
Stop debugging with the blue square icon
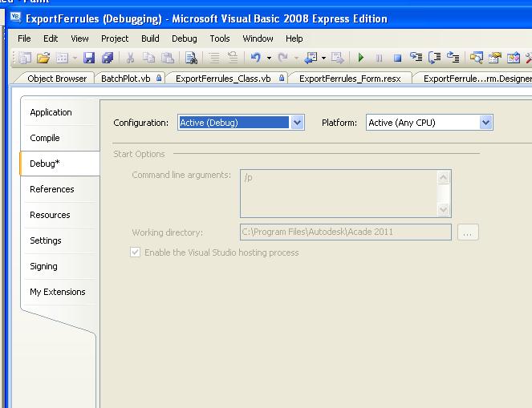click(398, 59)
